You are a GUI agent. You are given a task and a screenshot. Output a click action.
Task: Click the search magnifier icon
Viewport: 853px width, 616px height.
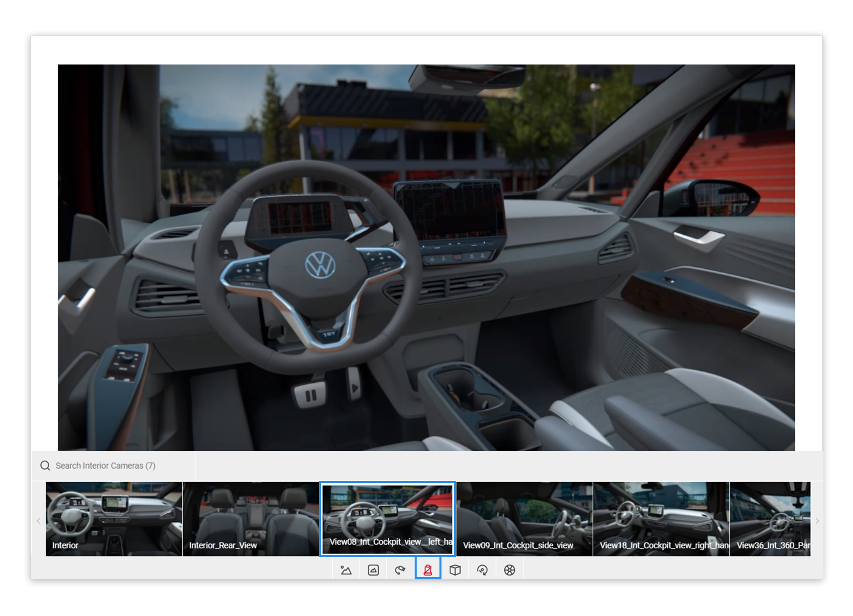point(45,465)
